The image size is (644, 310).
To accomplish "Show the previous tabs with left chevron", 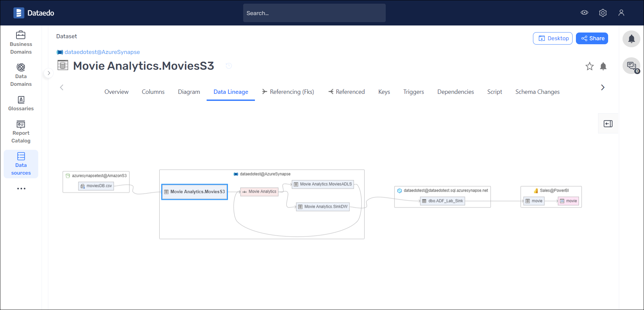I will click(x=62, y=87).
